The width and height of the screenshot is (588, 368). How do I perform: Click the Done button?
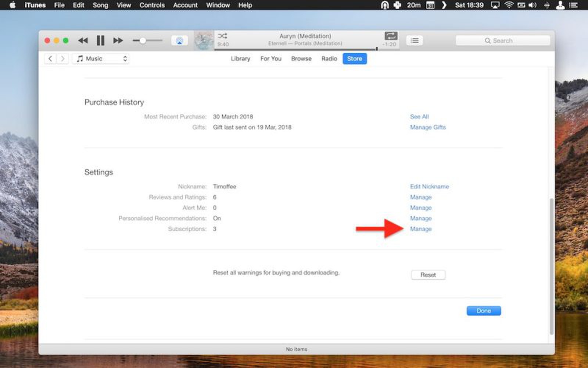tap(484, 311)
